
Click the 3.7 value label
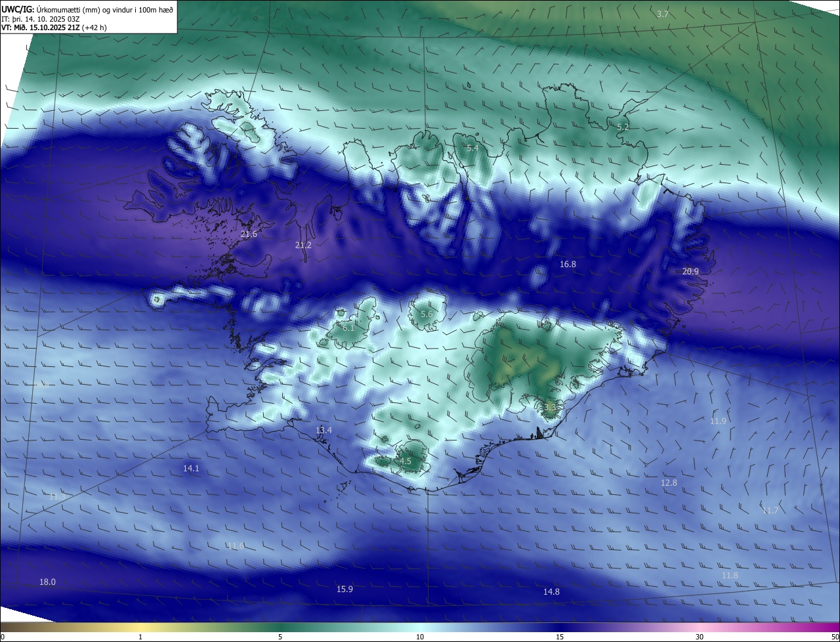pos(663,14)
